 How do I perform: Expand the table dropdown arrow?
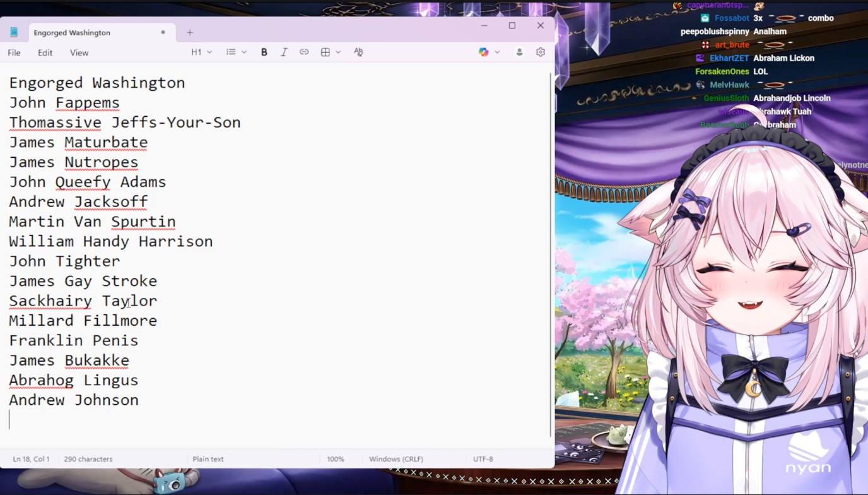(x=338, y=52)
